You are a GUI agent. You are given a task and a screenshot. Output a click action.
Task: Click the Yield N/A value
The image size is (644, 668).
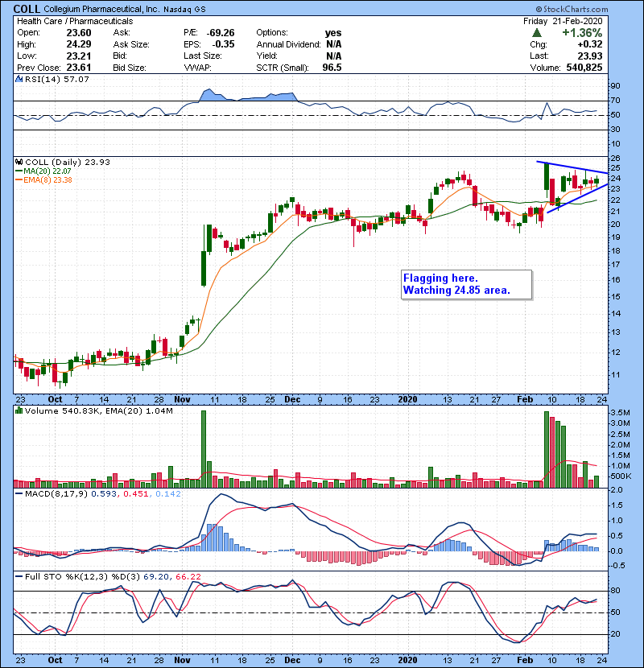pos(333,56)
